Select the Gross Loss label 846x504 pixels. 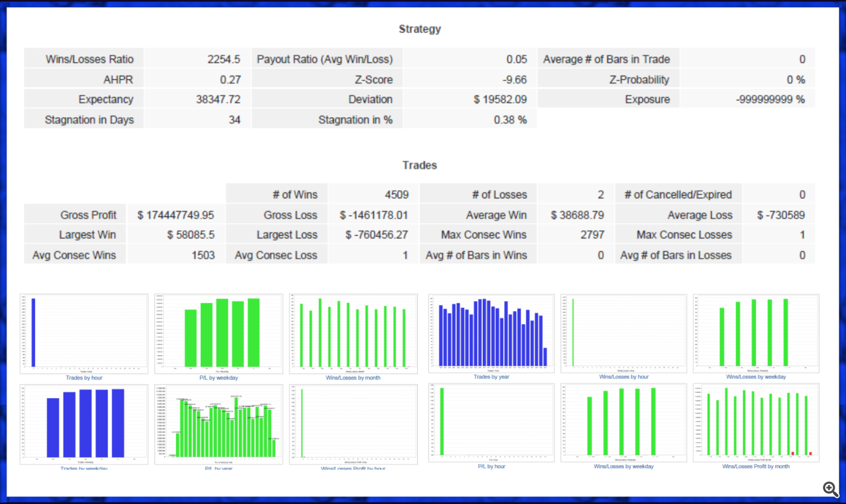[x=290, y=215]
